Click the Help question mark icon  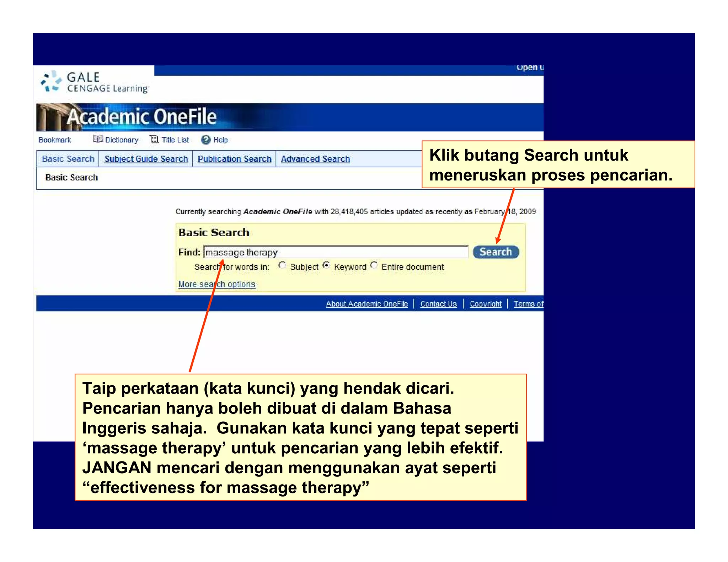(206, 140)
